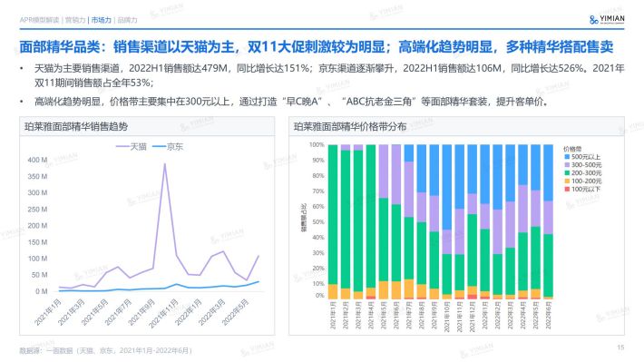
Task: Click the 100元以下 legend swatch
Action: coord(567,189)
